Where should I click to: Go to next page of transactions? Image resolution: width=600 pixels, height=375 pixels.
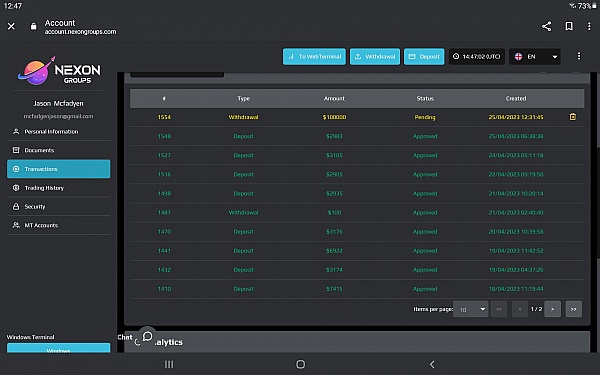(x=552, y=309)
